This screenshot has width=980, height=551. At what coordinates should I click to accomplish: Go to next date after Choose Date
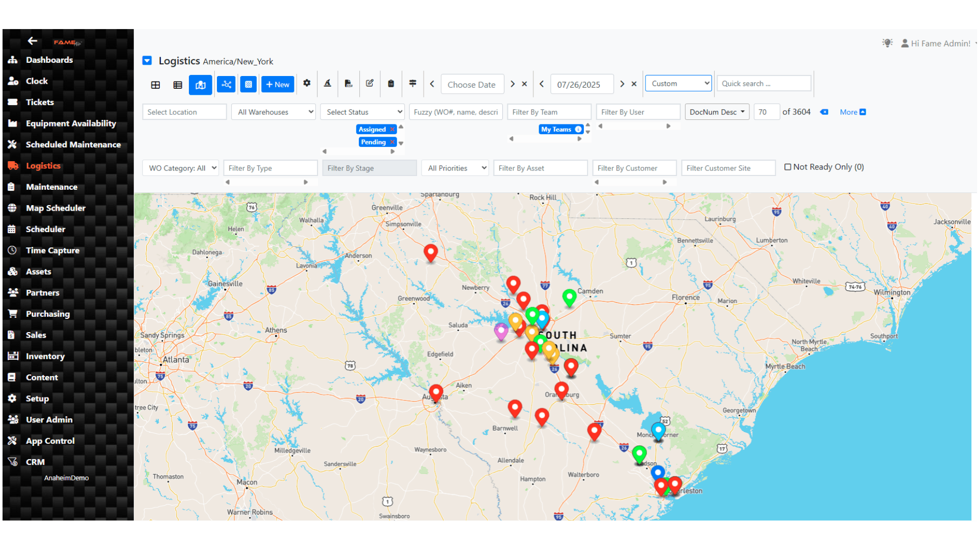click(x=512, y=84)
